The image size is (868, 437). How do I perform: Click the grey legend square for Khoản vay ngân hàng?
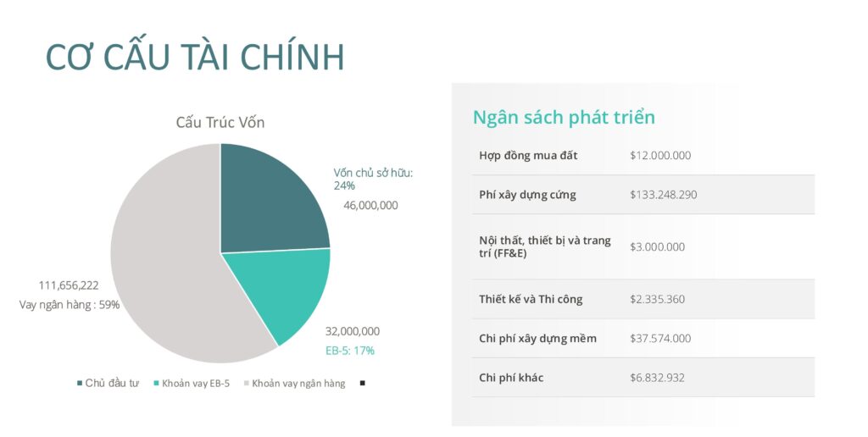coord(247,383)
